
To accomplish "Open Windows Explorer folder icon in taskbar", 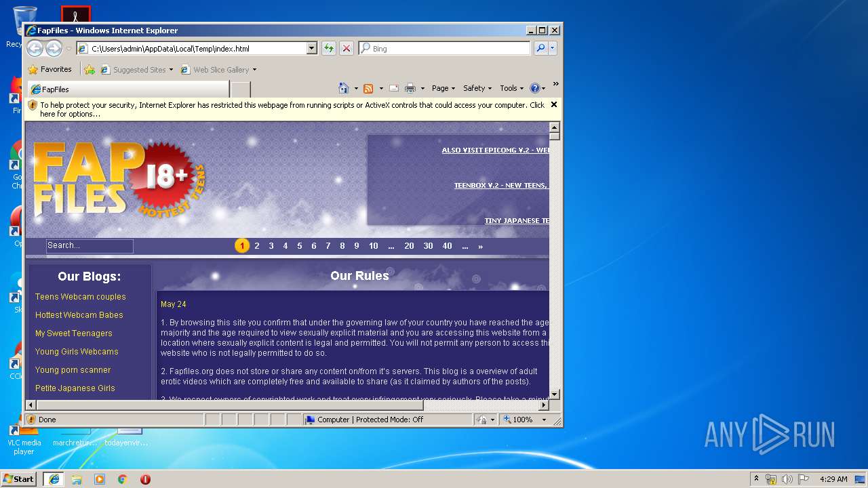I will pos(77,479).
